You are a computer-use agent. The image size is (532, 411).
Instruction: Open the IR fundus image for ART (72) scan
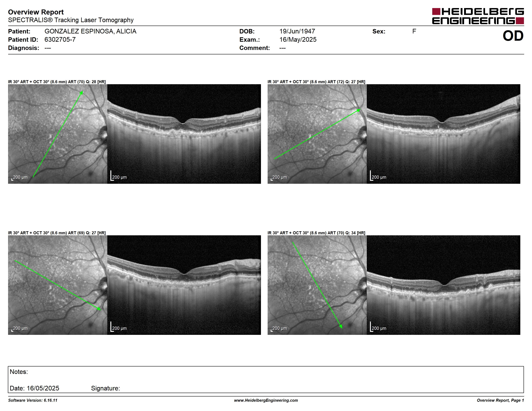tap(317, 134)
